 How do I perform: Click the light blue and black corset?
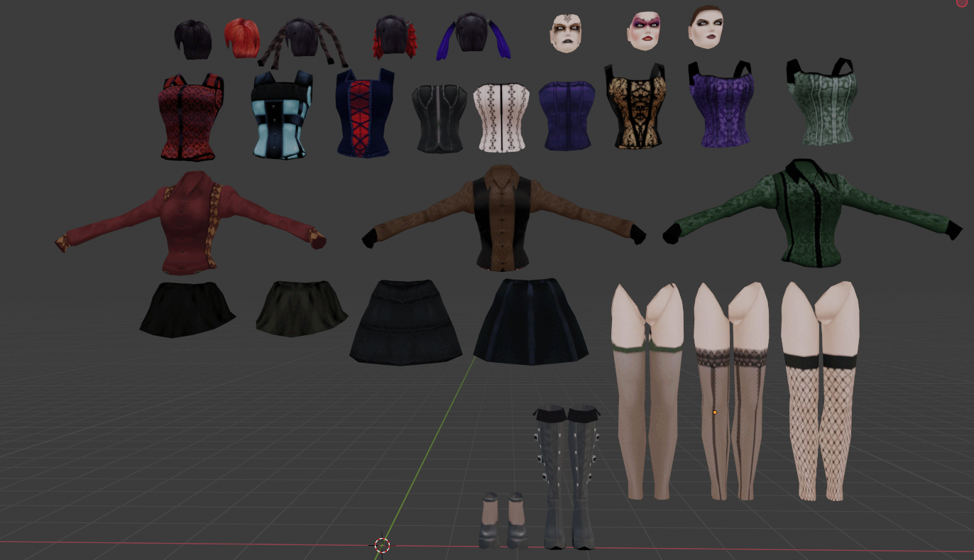282,115
